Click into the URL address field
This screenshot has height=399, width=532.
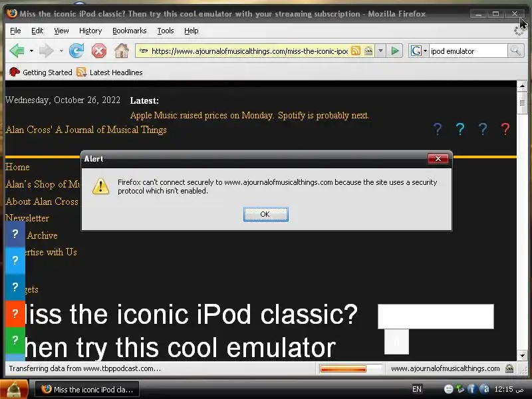tap(249, 51)
